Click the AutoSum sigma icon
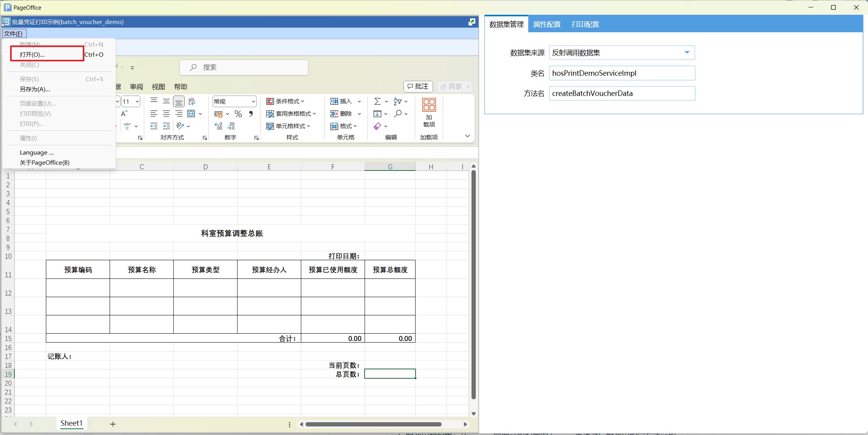This screenshot has height=435, width=868. pyautogui.click(x=377, y=101)
